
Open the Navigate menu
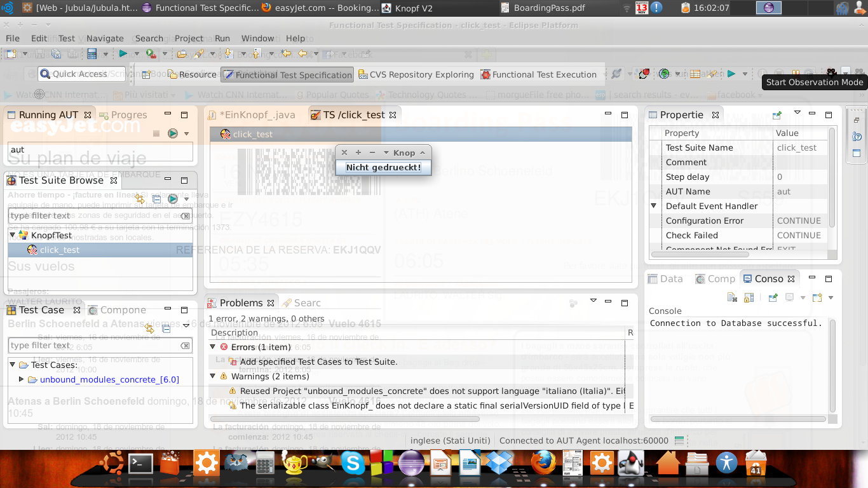tap(105, 38)
